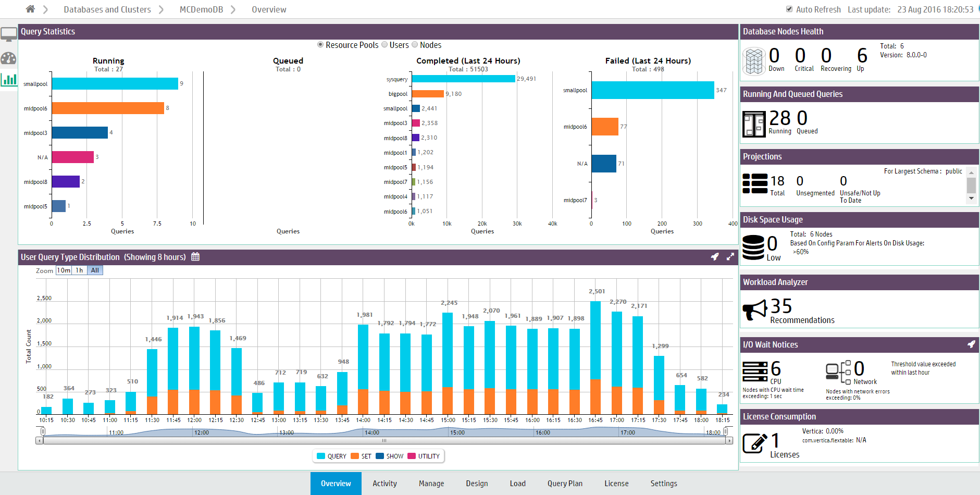
Task: Open the Query Plan tab
Action: tap(565, 484)
